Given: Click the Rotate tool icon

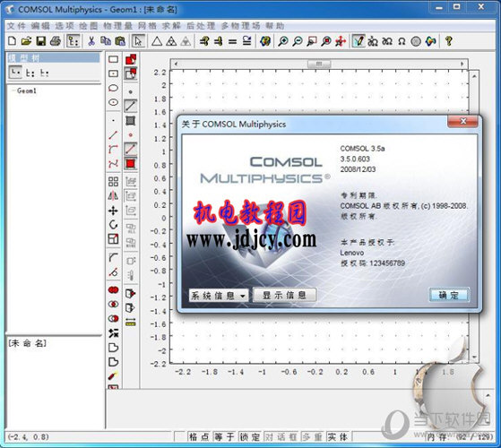Looking at the screenshot, I should pyautogui.click(x=114, y=225).
